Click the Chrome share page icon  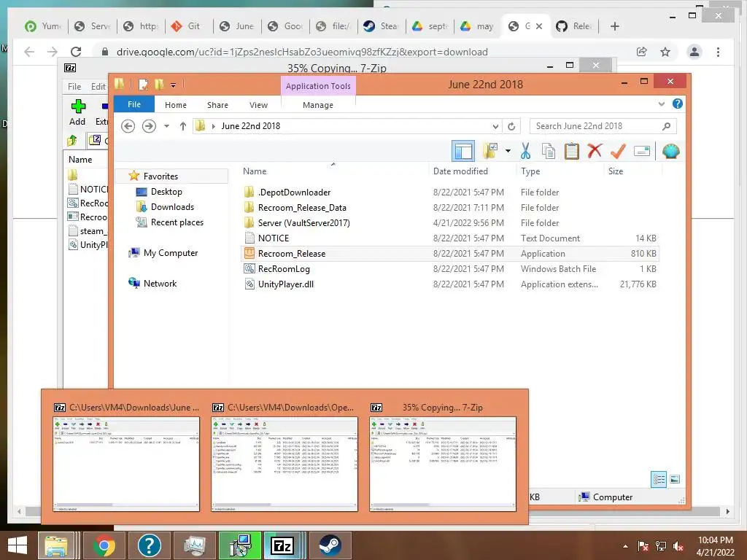point(642,52)
